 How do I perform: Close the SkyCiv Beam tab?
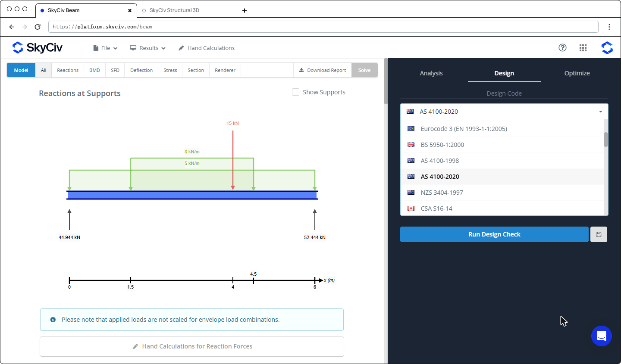pos(129,10)
